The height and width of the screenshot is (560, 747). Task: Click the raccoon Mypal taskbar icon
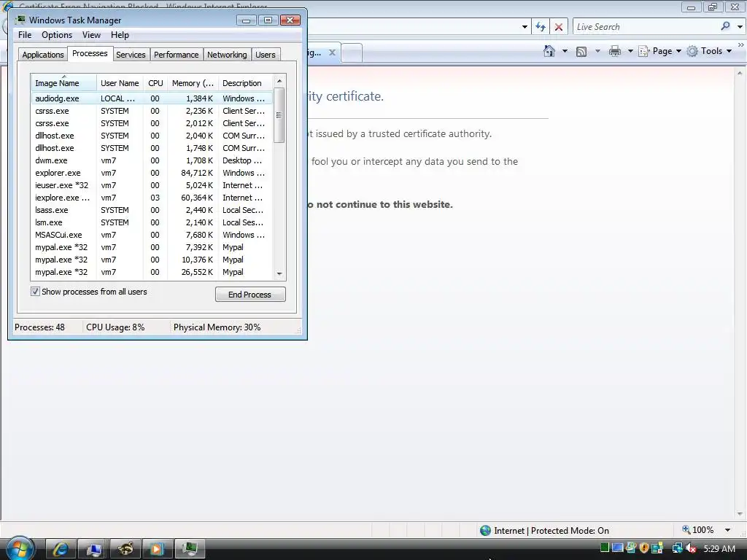tap(125, 549)
